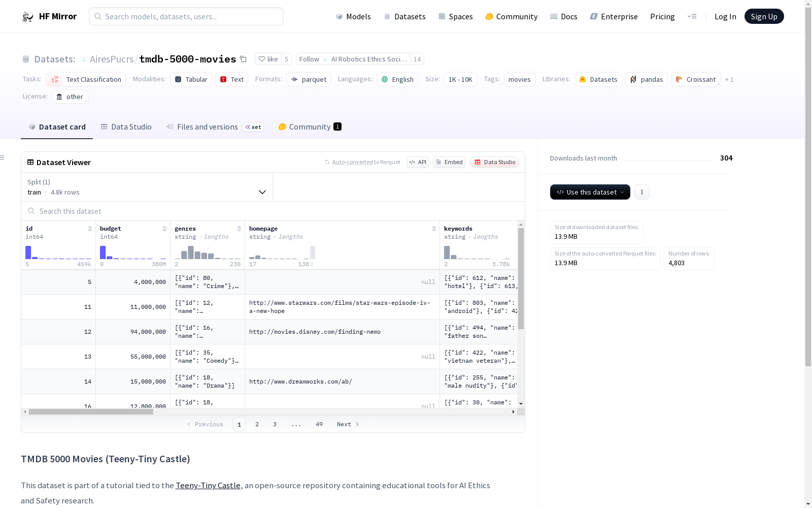Go to Models in the top navigation
Image resolution: width=812 pixels, height=508 pixels.
[x=353, y=16]
